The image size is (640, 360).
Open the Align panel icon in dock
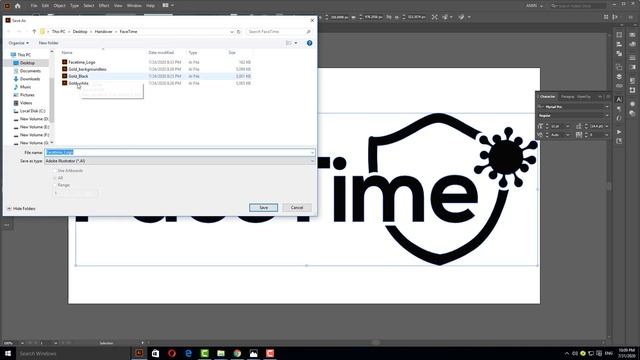tap(619, 44)
